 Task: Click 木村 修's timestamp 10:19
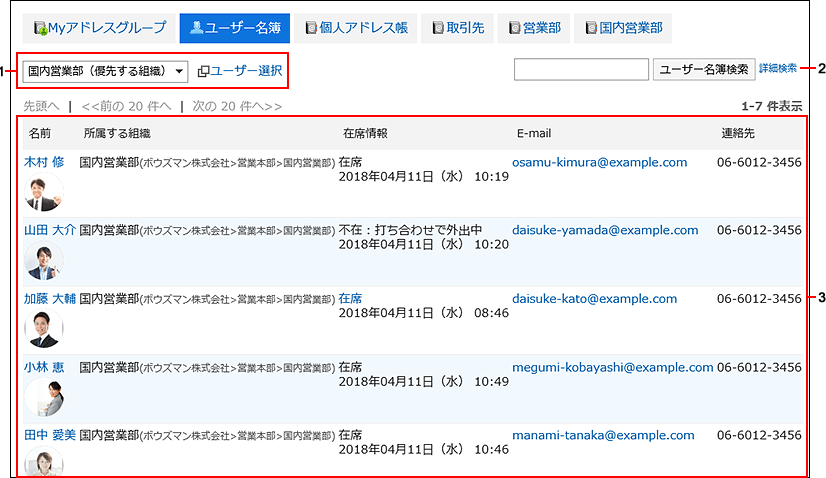point(491,177)
